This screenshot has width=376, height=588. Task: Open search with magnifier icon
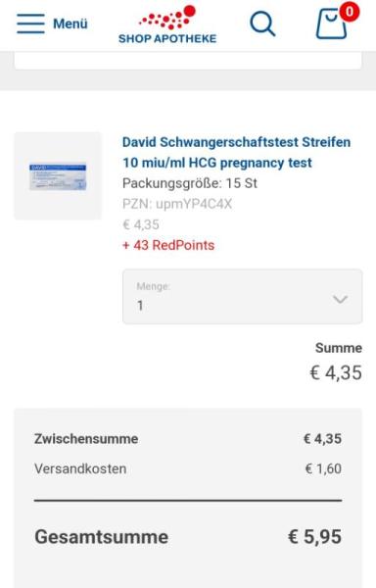[262, 24]
